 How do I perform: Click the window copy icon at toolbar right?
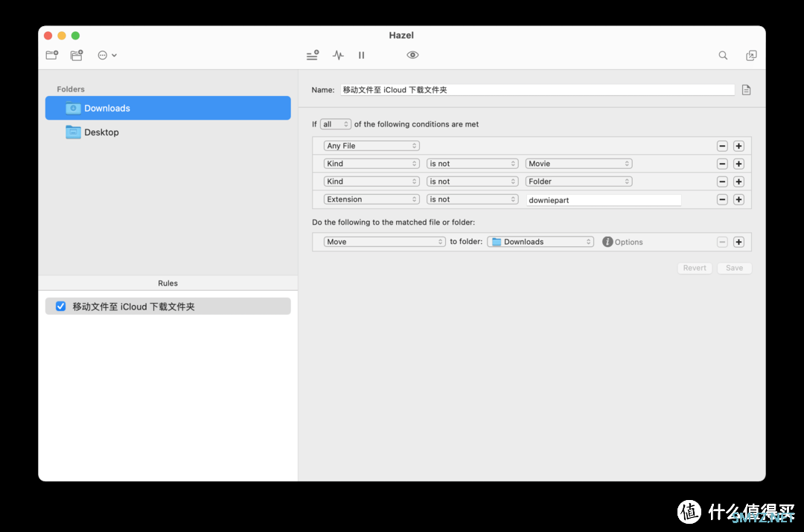click(x=751, y=55)
